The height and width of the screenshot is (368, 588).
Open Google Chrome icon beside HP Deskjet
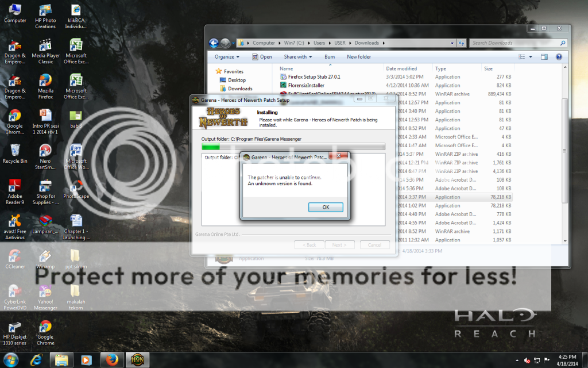[45, 333]
